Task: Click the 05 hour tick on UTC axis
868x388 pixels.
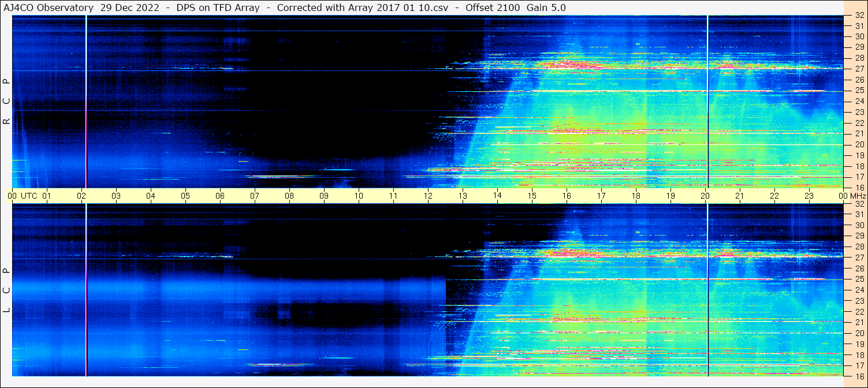Action: point(185,196)
